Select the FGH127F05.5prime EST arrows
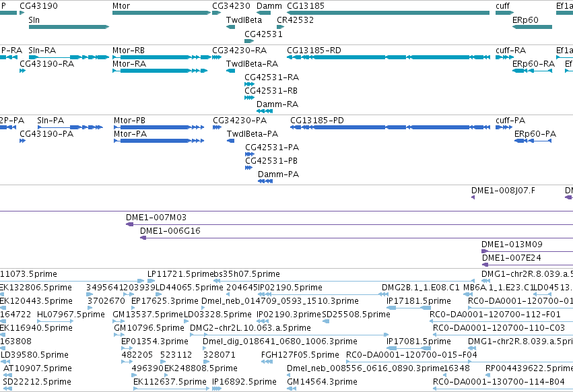This screenshot has height=392, width=573. [267, 362]
